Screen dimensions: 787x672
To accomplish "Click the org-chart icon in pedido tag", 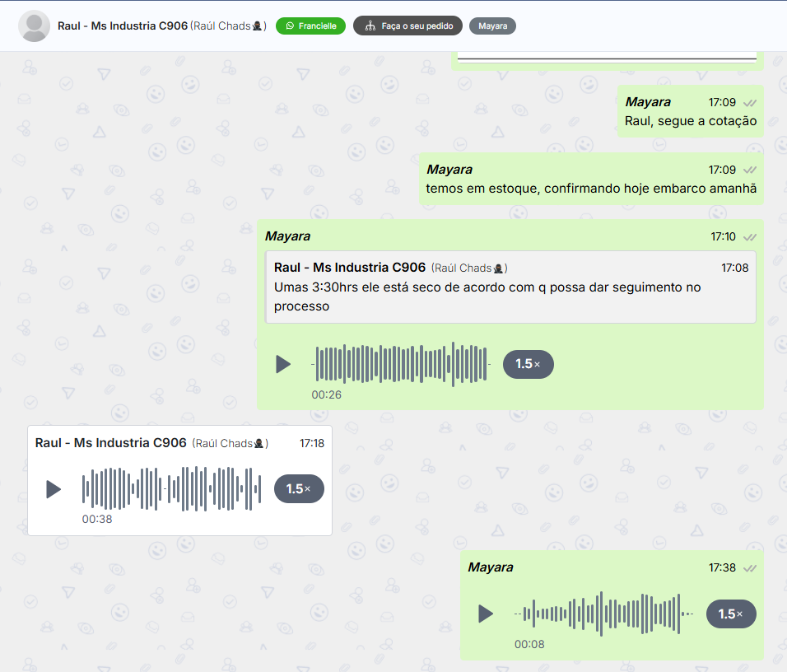I will pos(370,26).
